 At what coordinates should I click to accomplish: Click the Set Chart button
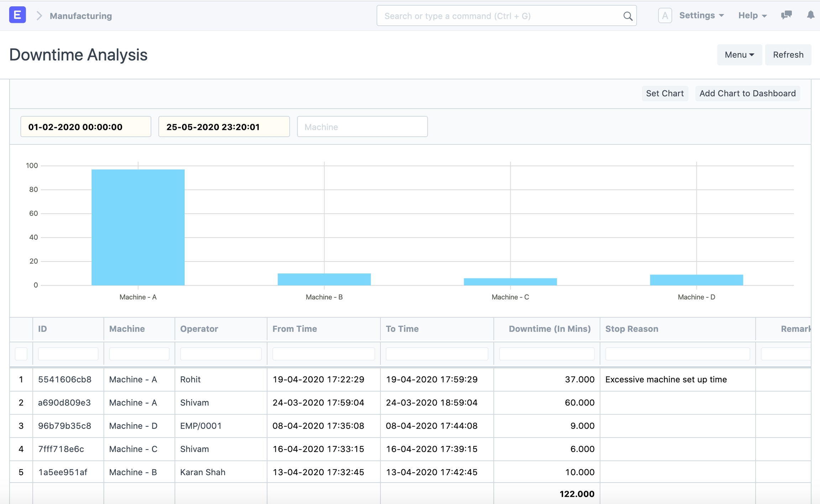[664, 94]
